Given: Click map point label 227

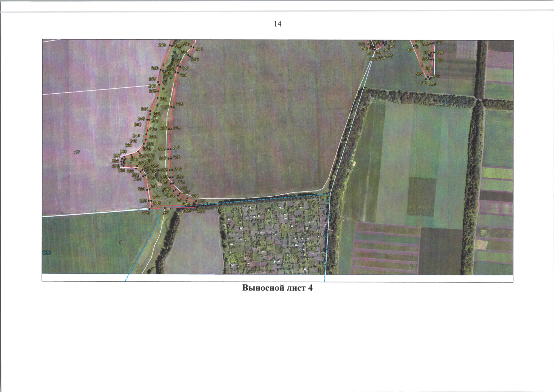Looking at the screenshot, I should click(165, 212).
